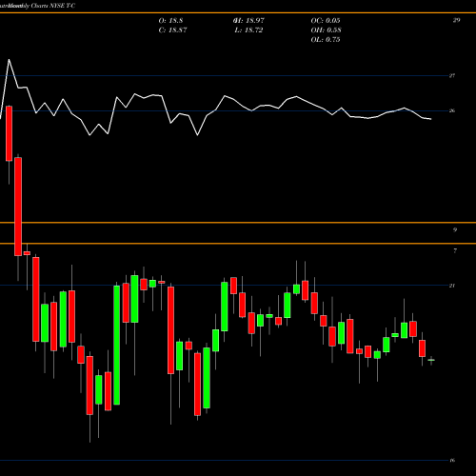Click the '27' price axis label

coord(452,75)
